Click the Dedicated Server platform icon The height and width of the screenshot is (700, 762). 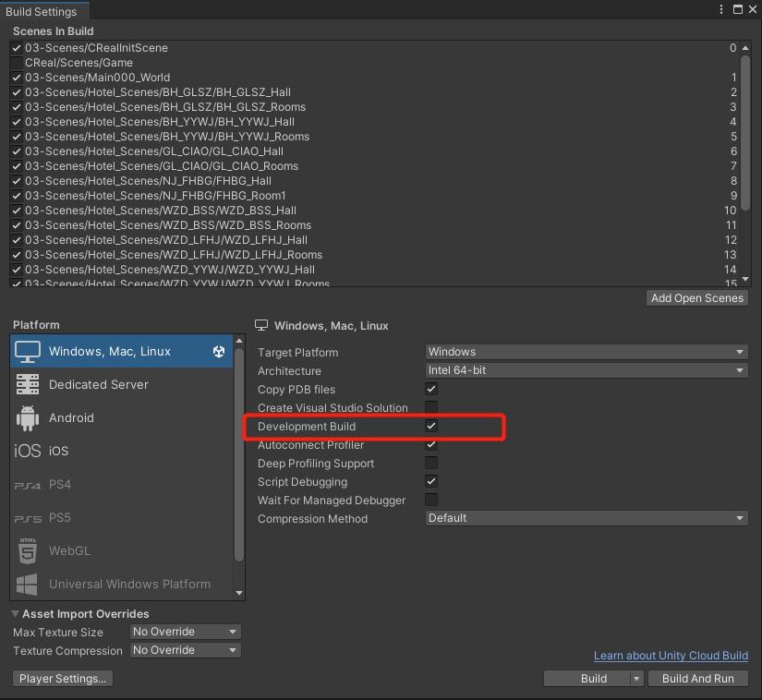(28, 384)
